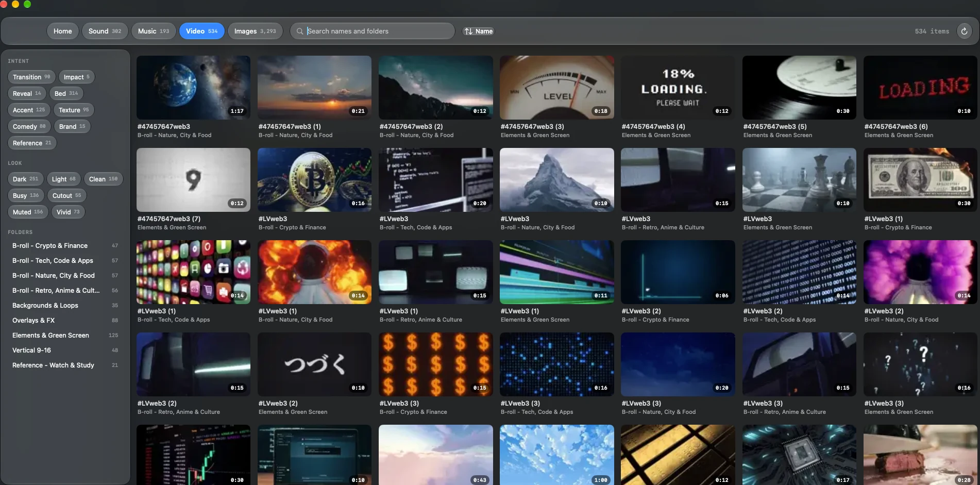Select the chess pieces video thumbnail
Viewport: 980px width, 485px height.
(x=799, y=180)
